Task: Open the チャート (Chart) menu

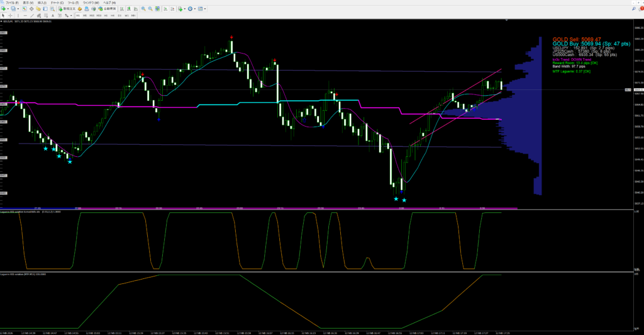Action: click(58, 3)
